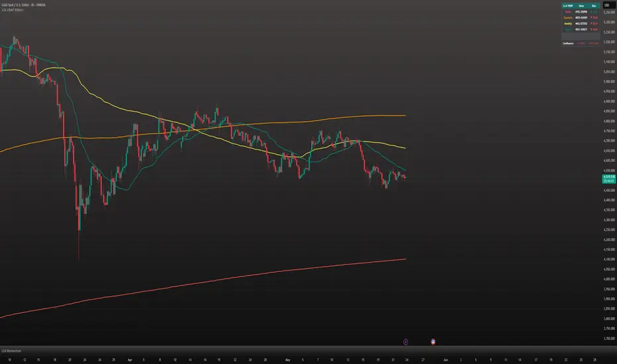Click the 4,100.000 price level on axis
The image size is (617, 364).
point(609,259)
